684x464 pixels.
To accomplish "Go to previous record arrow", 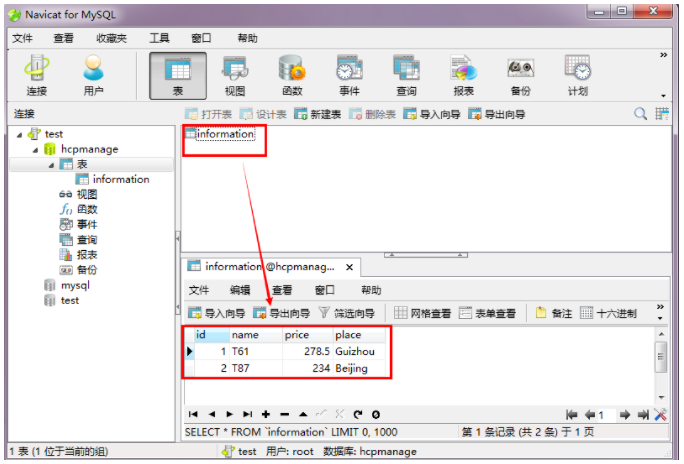I will tap(212, 414).
